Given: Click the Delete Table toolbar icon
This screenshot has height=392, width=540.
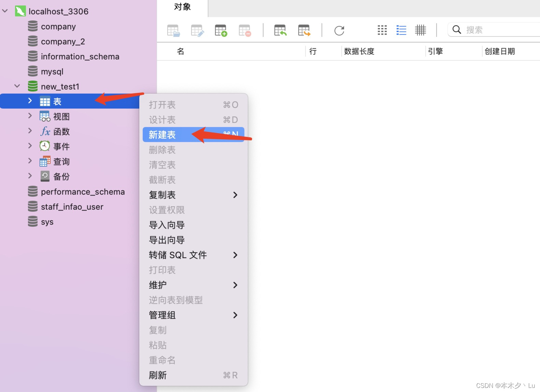Looking at the screenshot, I should pos(245,30).
